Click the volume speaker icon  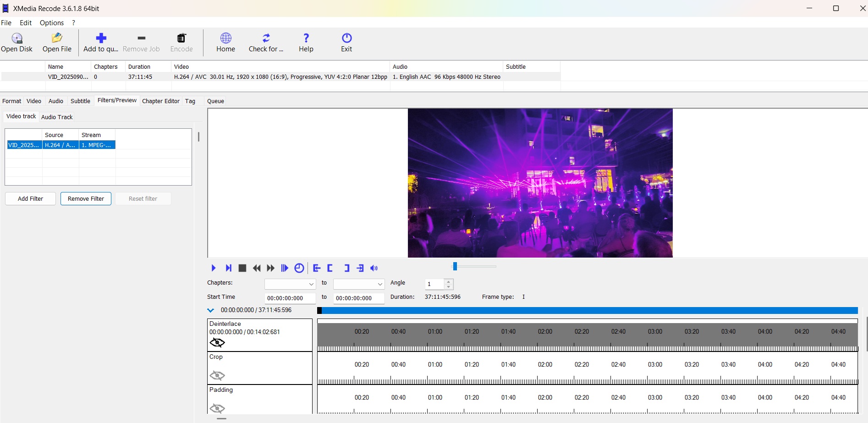374,268
